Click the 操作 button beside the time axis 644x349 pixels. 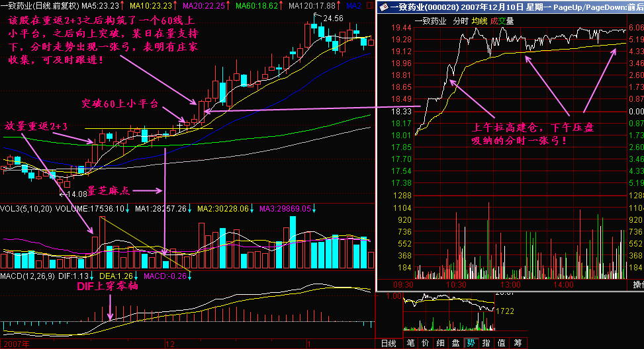click(x=638, y=285)
